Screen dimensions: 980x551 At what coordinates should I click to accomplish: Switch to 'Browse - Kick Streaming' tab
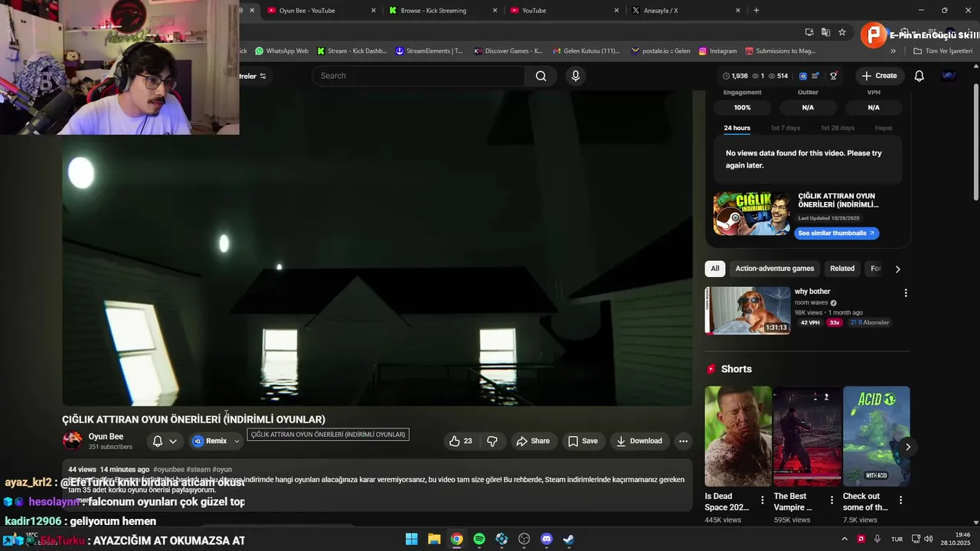pos(443,11)
